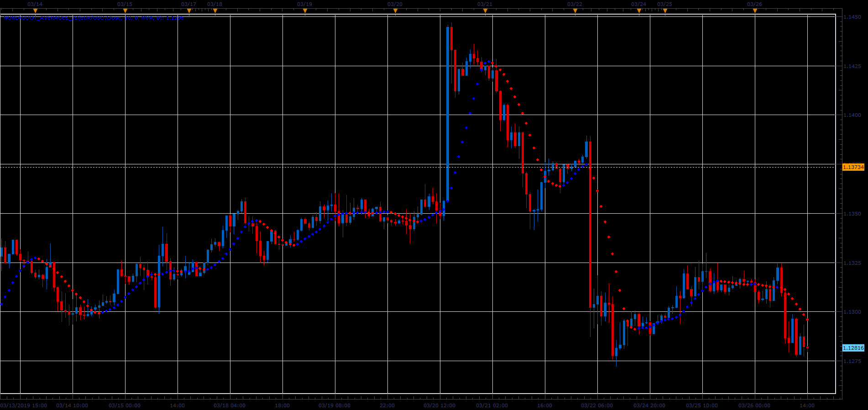Screen dimensions: 868x410
Task: Click the 03/26 00:00 time label
Action: [754, 405]
